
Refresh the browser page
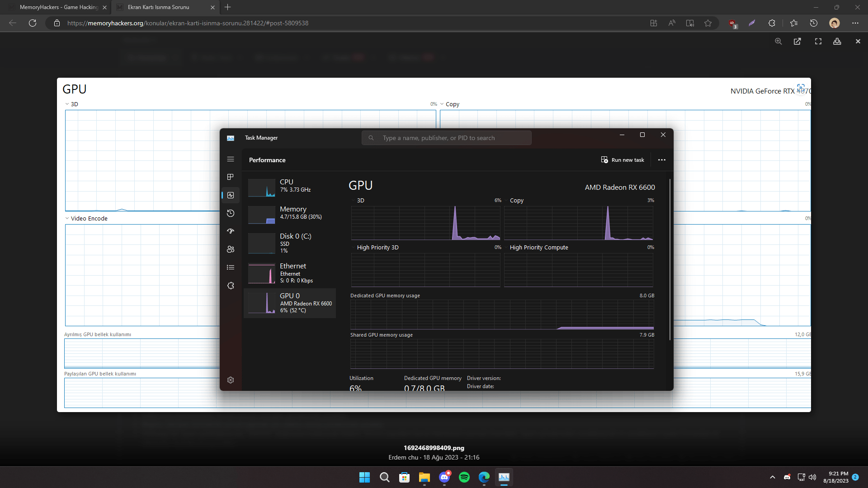pos(33,23)
